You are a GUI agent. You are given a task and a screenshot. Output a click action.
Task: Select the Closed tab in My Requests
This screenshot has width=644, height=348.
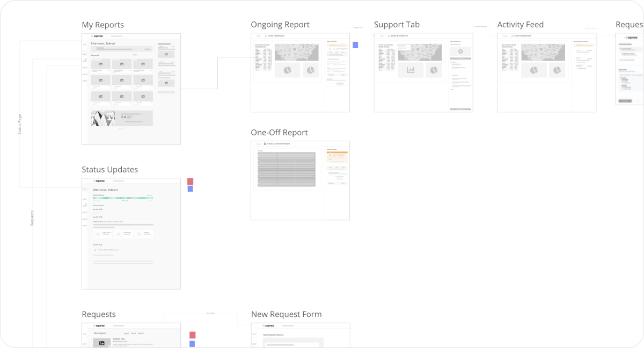point(141,333)
